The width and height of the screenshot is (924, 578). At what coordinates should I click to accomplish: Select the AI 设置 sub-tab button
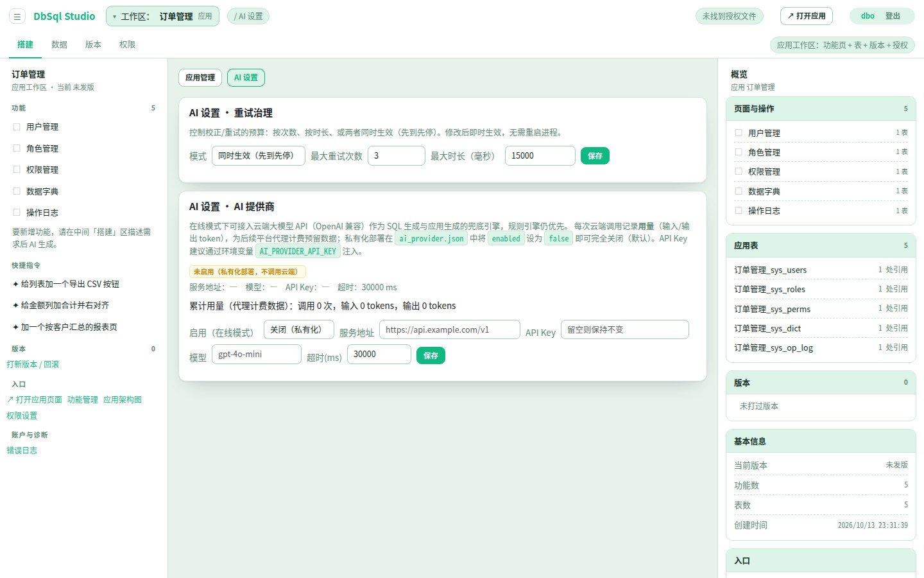(246, 78)
